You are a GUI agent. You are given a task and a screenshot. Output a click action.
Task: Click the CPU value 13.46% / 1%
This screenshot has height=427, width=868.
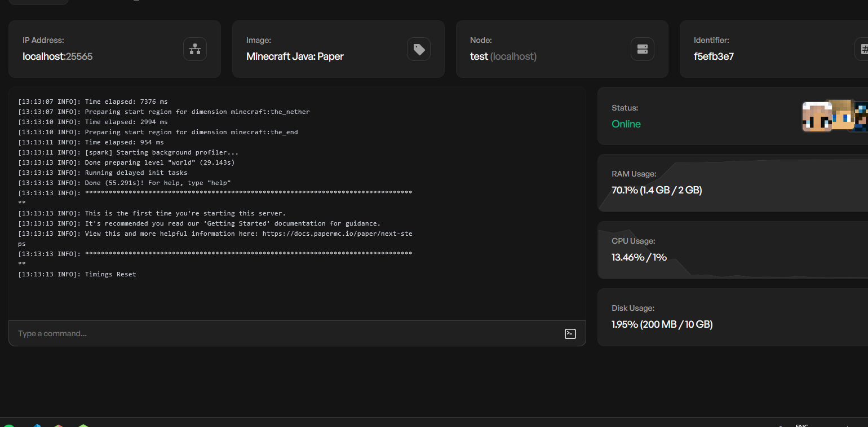click(x=639, y=257)
